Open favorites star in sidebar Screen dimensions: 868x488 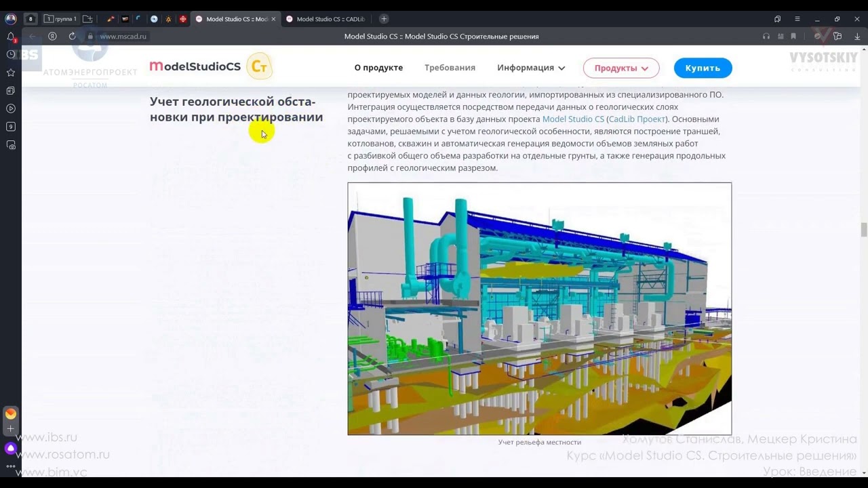click(x=11, y=73)
